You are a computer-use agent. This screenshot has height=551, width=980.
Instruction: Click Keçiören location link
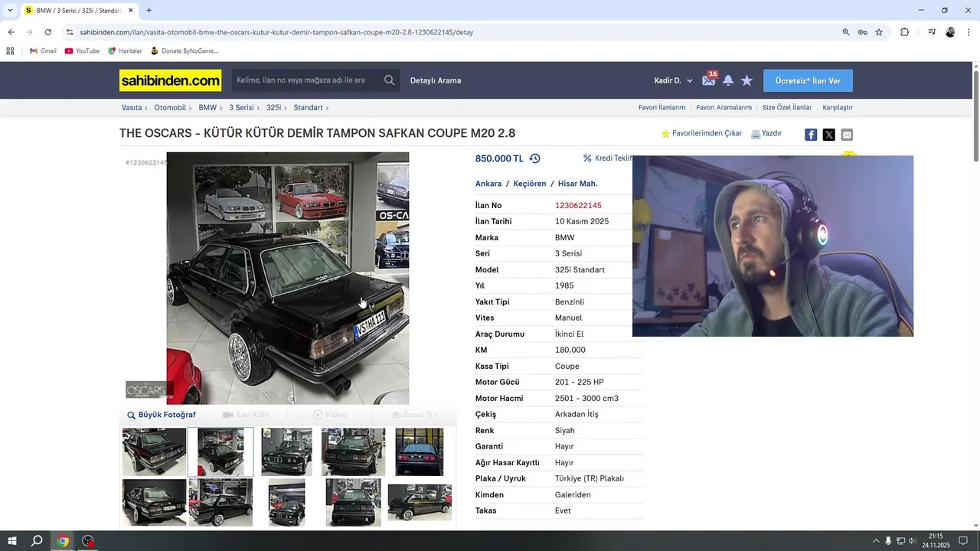[530, 184]
